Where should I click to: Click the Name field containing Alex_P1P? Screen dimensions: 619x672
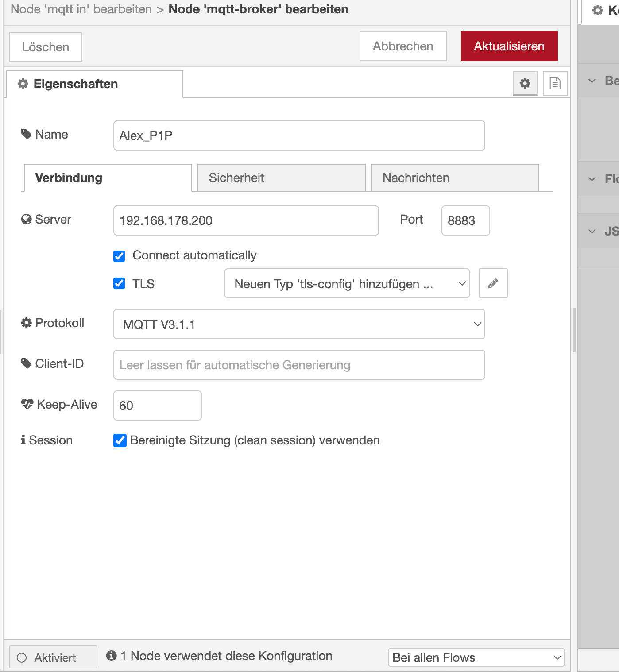click(299, 135)
